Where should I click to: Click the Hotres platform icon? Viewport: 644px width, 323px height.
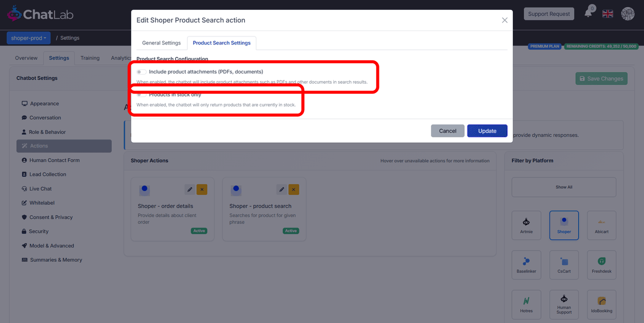[x=526, y=304]
